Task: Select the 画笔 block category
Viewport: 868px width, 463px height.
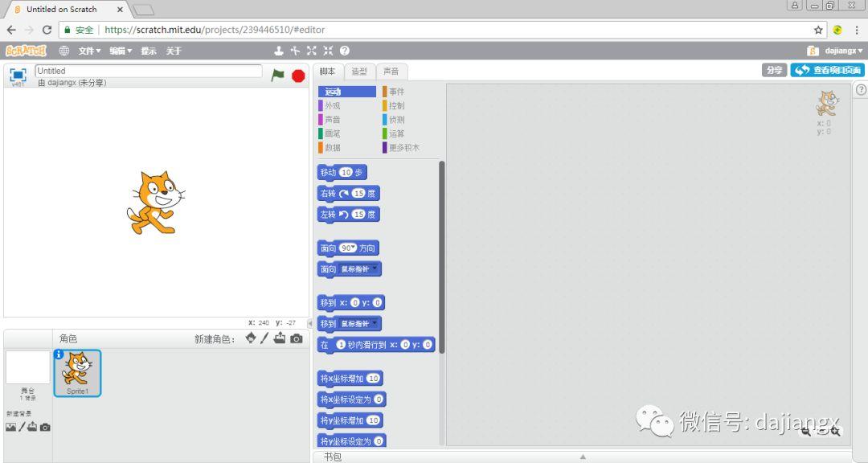Action: [x=347, y=133]
